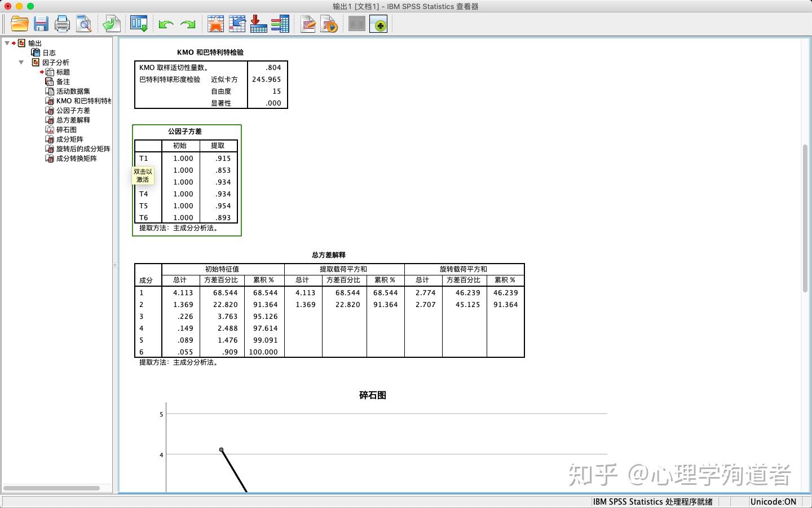Click the 备注 notes icon in outline

pyautogui.click(x=50, y=81)
